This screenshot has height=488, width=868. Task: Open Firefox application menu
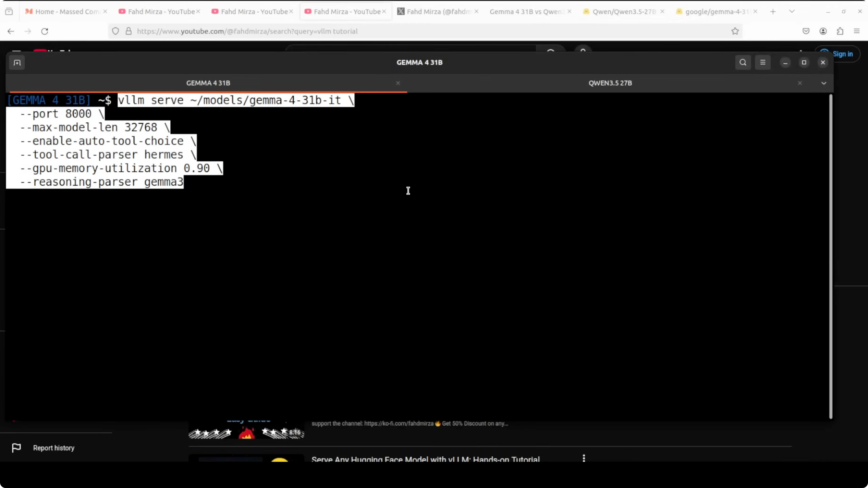pyautogui.click(x=856, y=31)
